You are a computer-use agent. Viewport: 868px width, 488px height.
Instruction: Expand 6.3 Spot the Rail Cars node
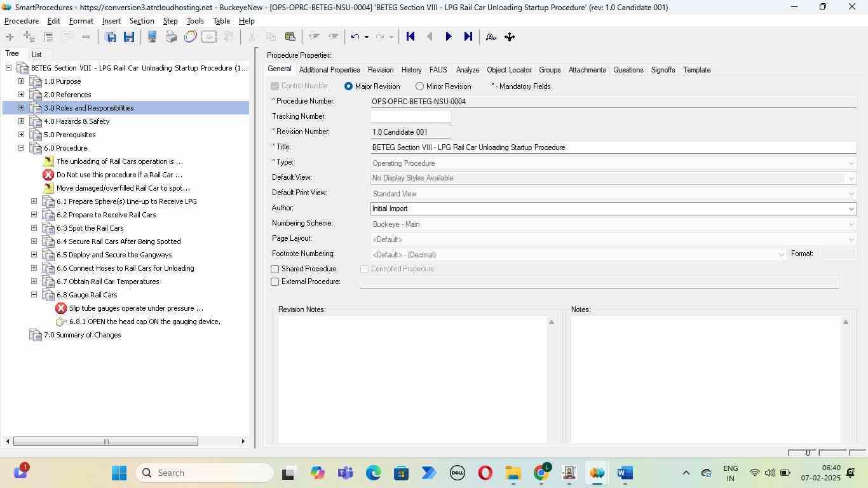[x=34, y=228]
